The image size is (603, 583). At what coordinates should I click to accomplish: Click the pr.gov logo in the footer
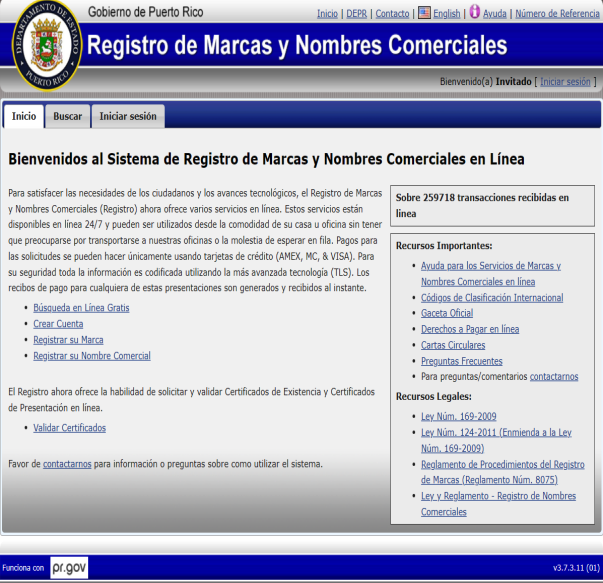point(69,567)
